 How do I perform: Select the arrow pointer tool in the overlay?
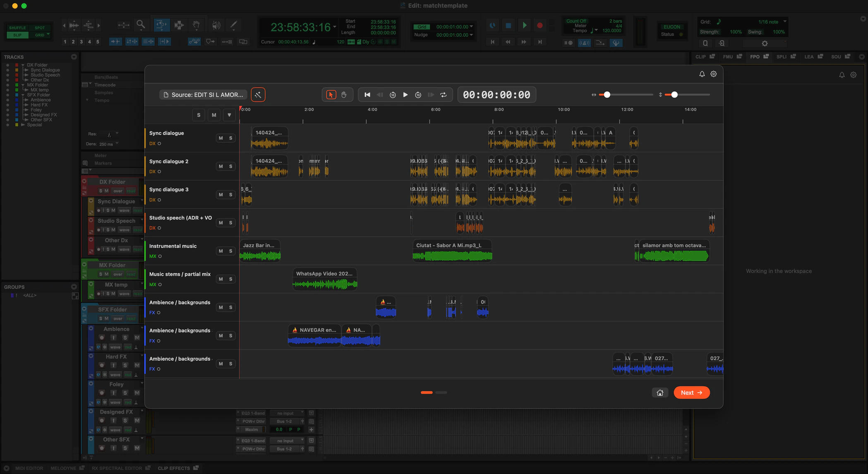coord(331,95)
